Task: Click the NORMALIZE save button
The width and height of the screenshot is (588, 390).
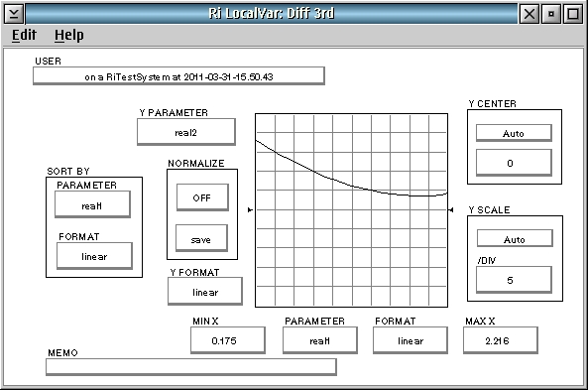Action: 201,238
